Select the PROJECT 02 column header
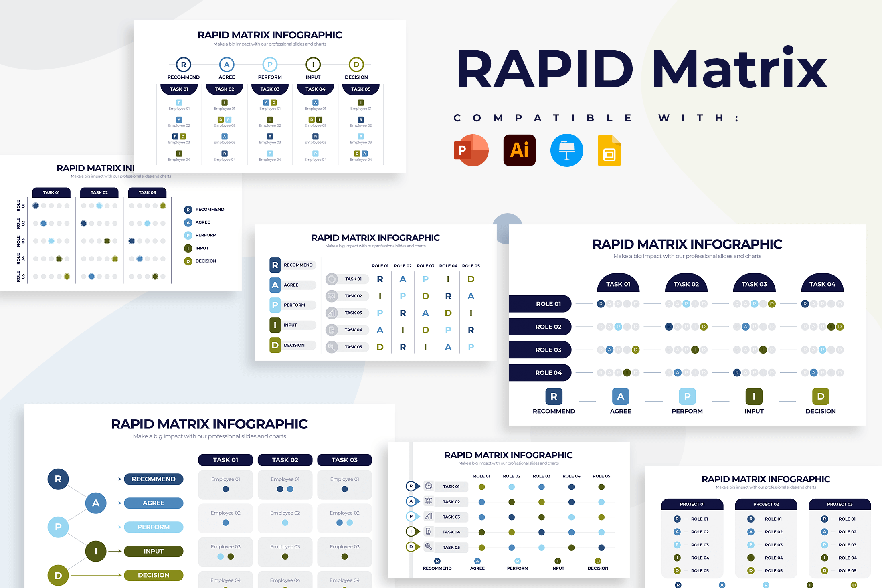882x588 pixels. click(x=766, y=504)
